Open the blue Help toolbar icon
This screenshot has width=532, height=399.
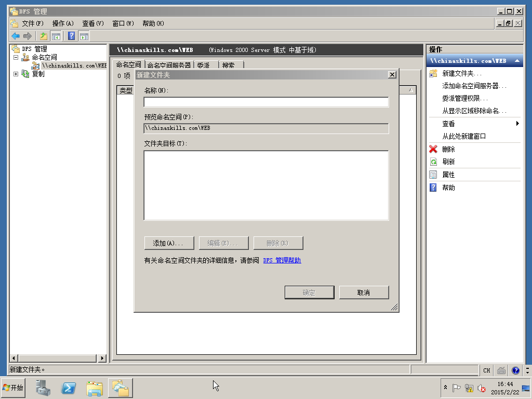coord(71,36)
